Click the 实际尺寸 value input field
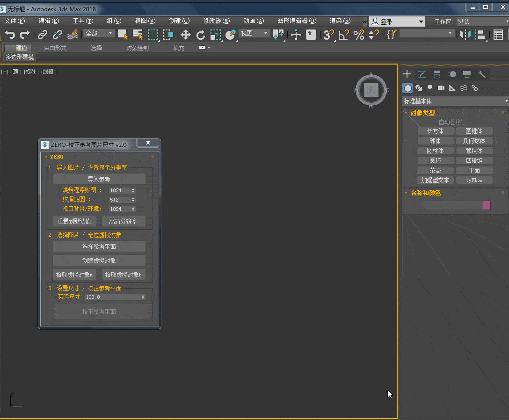Image resolution: width=509 pixels, height=420 pixels. [x=112, y=297]
